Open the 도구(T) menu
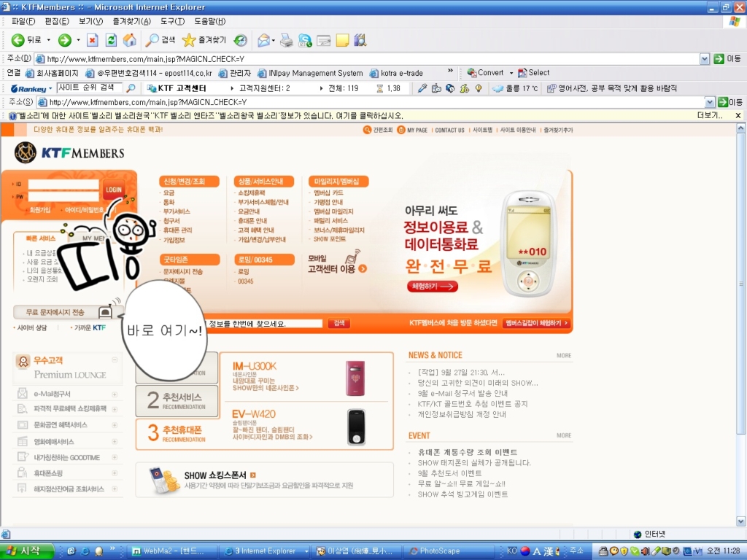Image resolution: width=747 pixels, height=560 pixels. point(172,21)
